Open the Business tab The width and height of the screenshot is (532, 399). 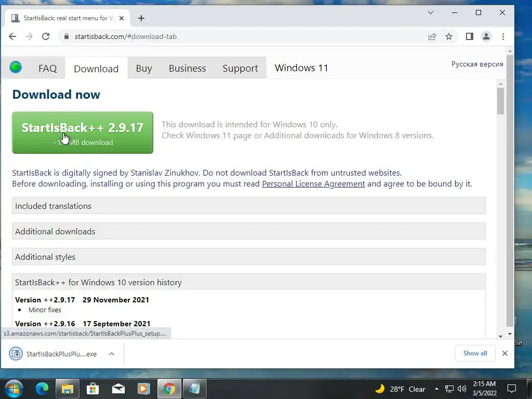pyautogui.click(x=187, y=68)
